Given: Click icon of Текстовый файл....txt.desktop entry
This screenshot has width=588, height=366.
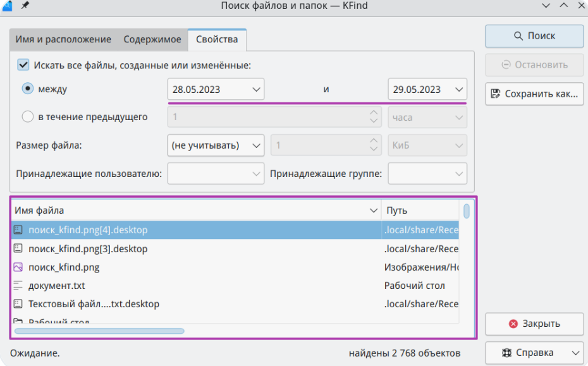Looking at the screenshot, I should tap(18, 304).
